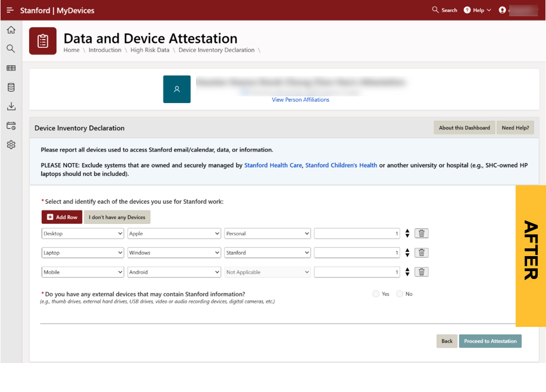Go to Home breadcrumb

point(71,50)
